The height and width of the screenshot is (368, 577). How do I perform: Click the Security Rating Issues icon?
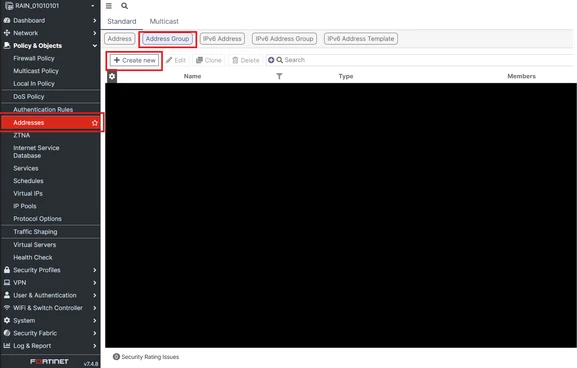116,357
